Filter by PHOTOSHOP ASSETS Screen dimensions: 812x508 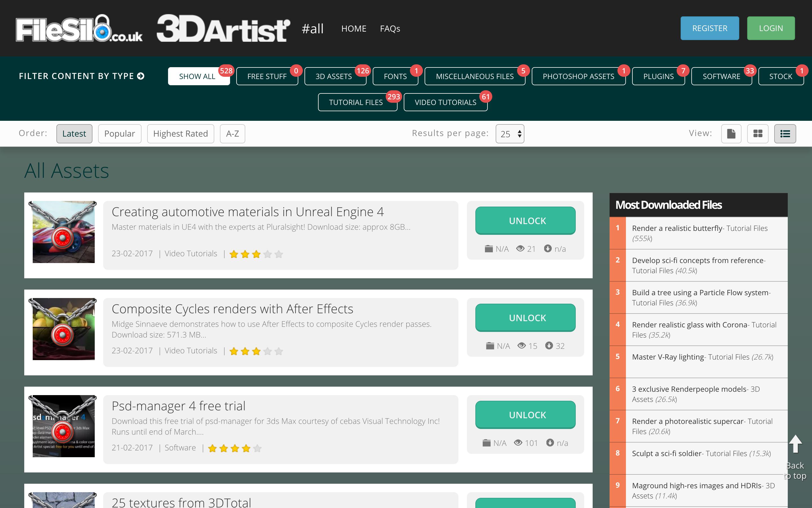(x=579, y=76)
